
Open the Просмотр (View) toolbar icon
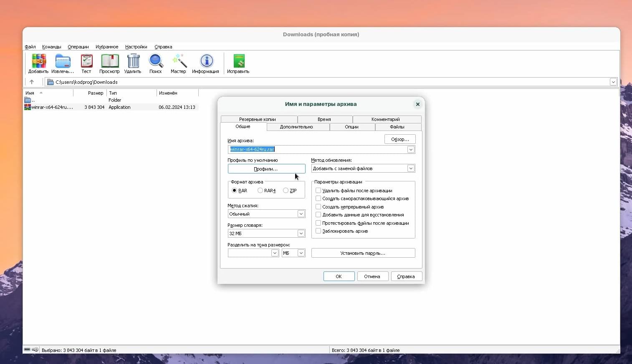point(110,61)
